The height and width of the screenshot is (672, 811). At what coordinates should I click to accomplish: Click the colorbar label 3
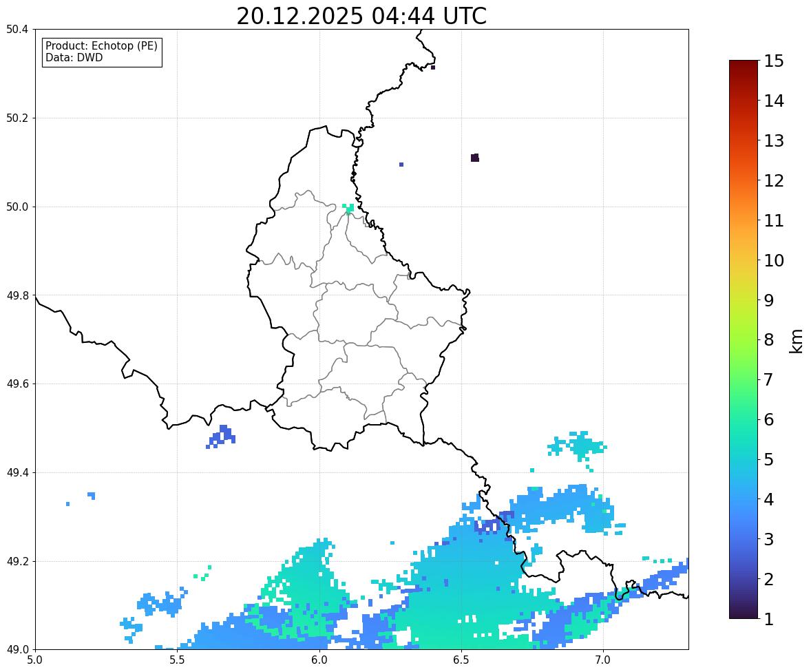[x=769, y=539]
